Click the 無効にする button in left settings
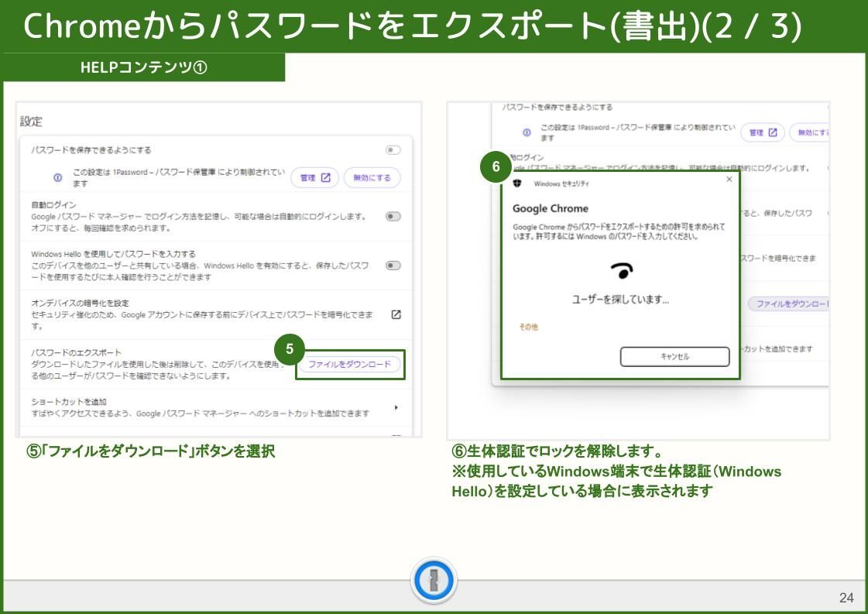 coord(372,178)
